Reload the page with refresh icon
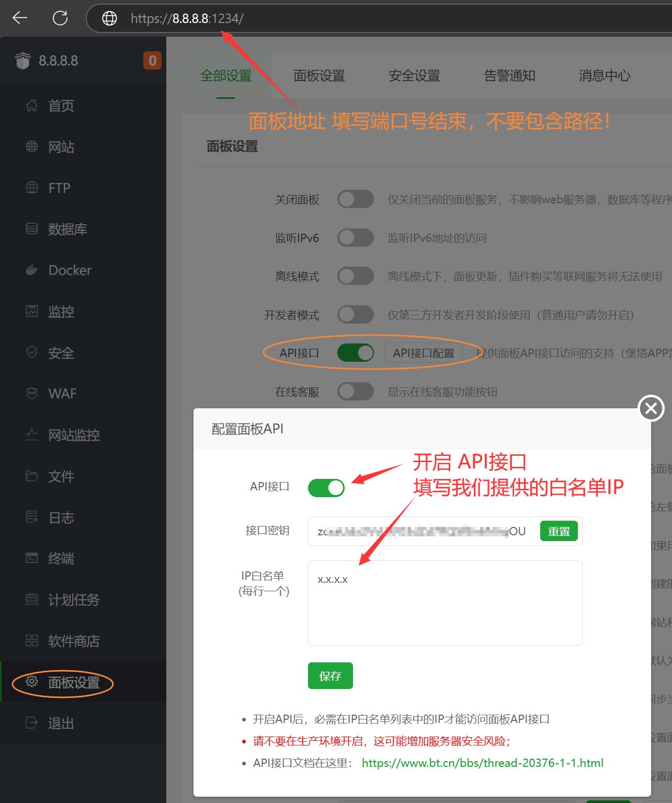672x803 pixels. [x=60, y=18]
